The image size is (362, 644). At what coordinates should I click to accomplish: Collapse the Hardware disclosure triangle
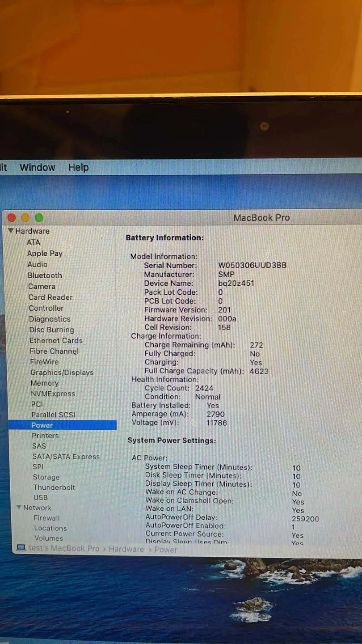coord(11,231)
